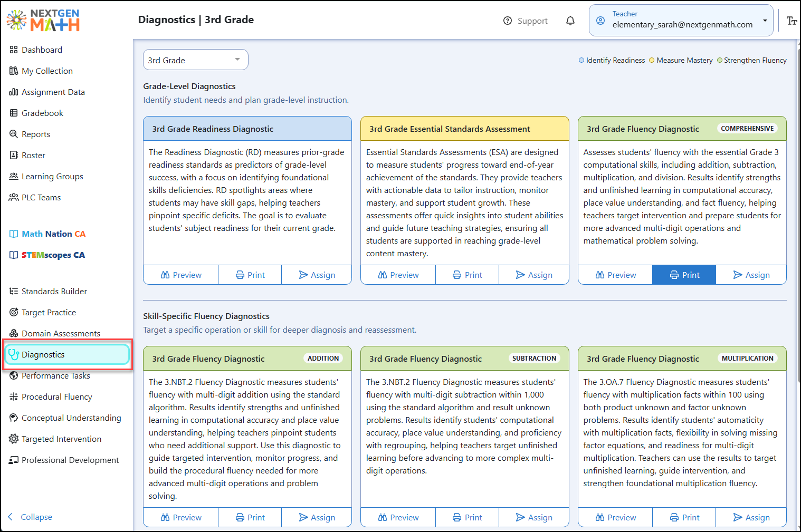Image resolution: width=801 pixels, height=532 pixels.
Task: Click the Dashboard grid icon
Action: point(14,50)
